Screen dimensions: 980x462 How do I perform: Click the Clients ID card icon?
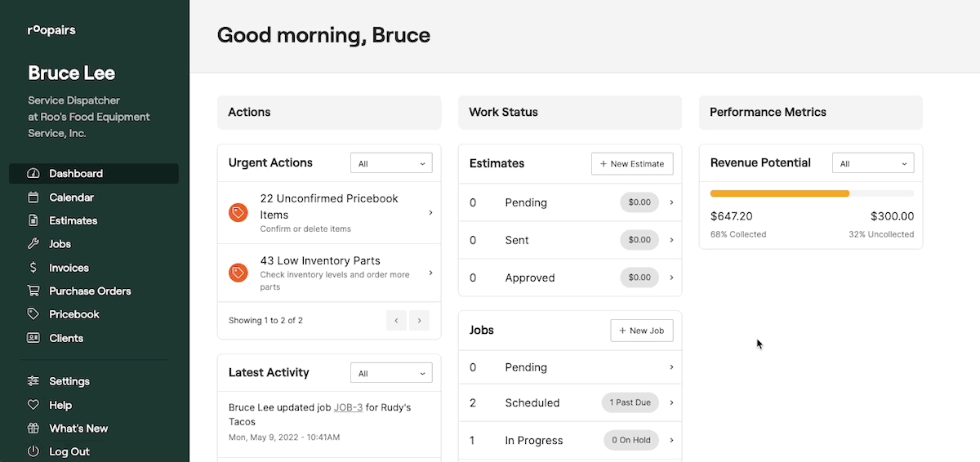pos(33,338)
